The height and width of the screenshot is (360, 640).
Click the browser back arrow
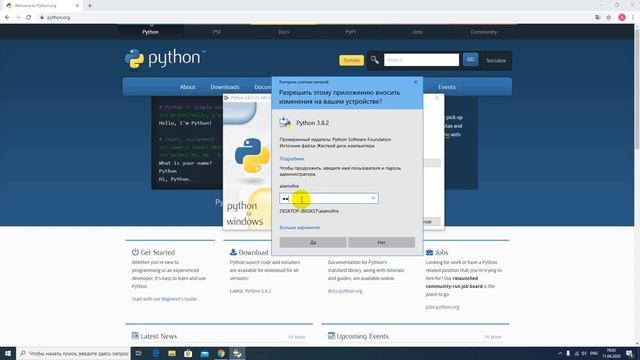coord(7,18)
